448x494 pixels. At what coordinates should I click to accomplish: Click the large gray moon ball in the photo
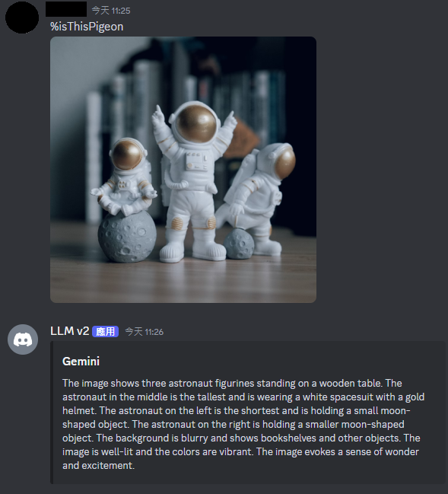[x=127, y=237]
